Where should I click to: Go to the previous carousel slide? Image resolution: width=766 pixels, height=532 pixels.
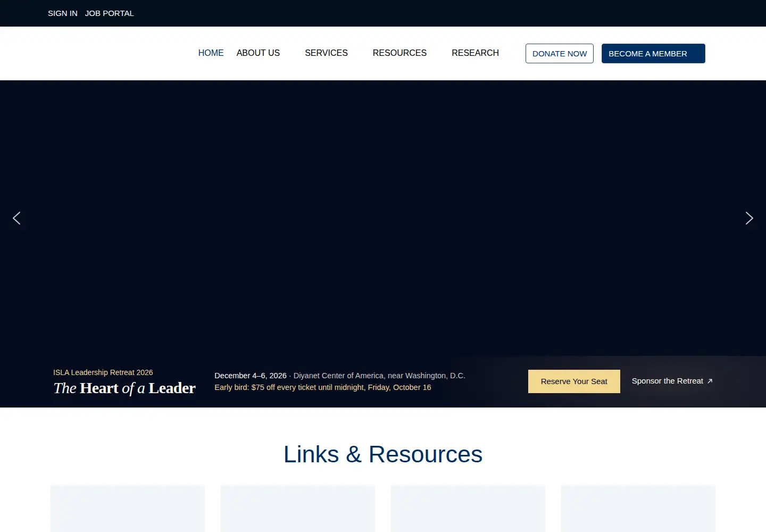(16, 218)
